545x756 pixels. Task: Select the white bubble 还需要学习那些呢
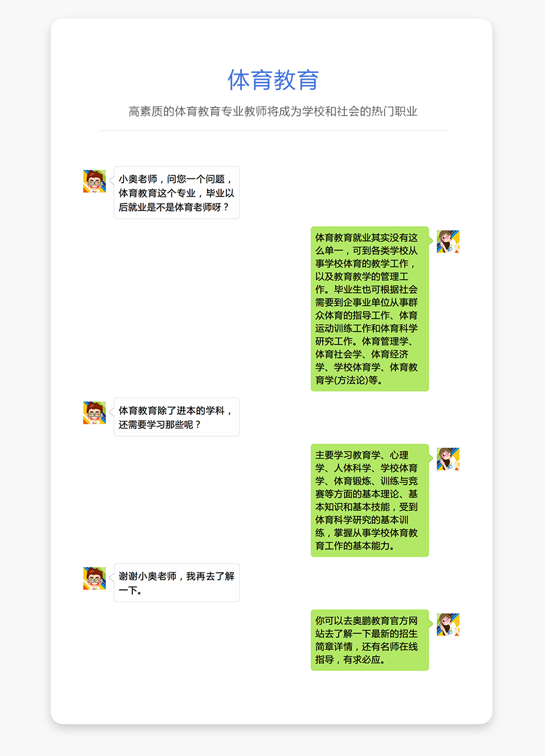tap(176, 417)
